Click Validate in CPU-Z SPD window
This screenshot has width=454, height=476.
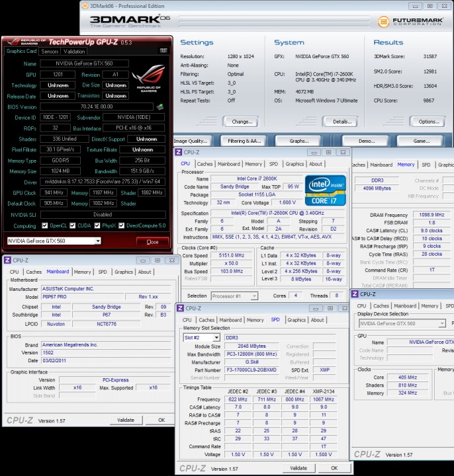click(x=298, y=468)
